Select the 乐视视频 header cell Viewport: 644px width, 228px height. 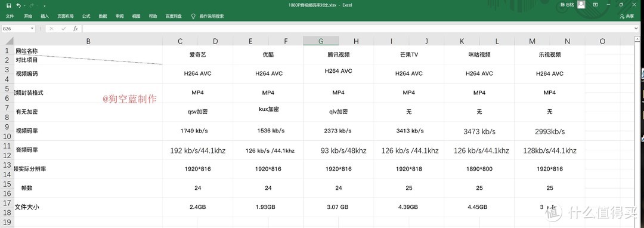tap(550, 55)
